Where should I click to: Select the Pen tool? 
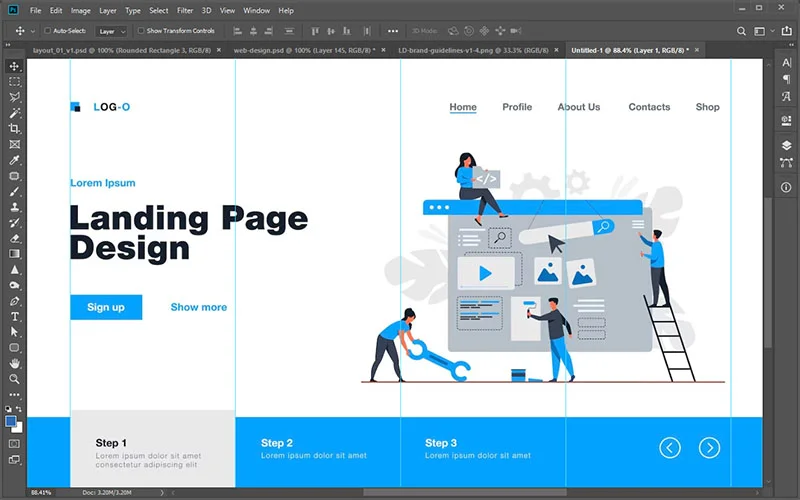coord(14,301)
